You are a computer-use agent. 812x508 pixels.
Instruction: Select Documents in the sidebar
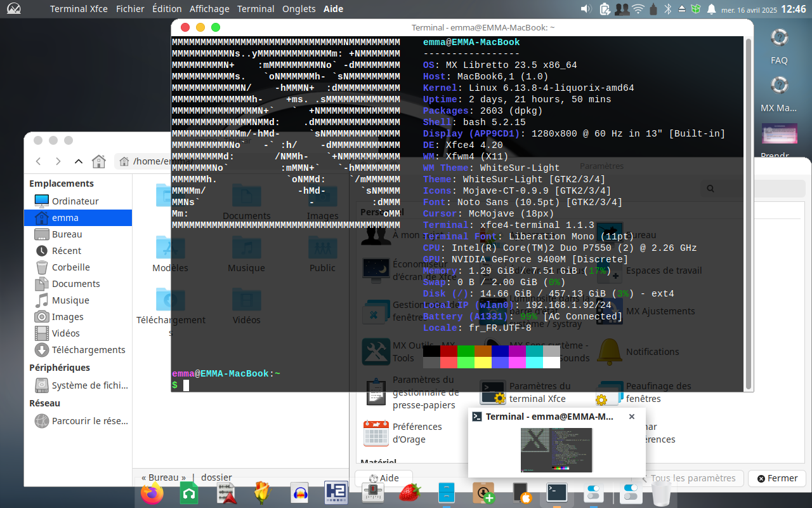(78, 283)
